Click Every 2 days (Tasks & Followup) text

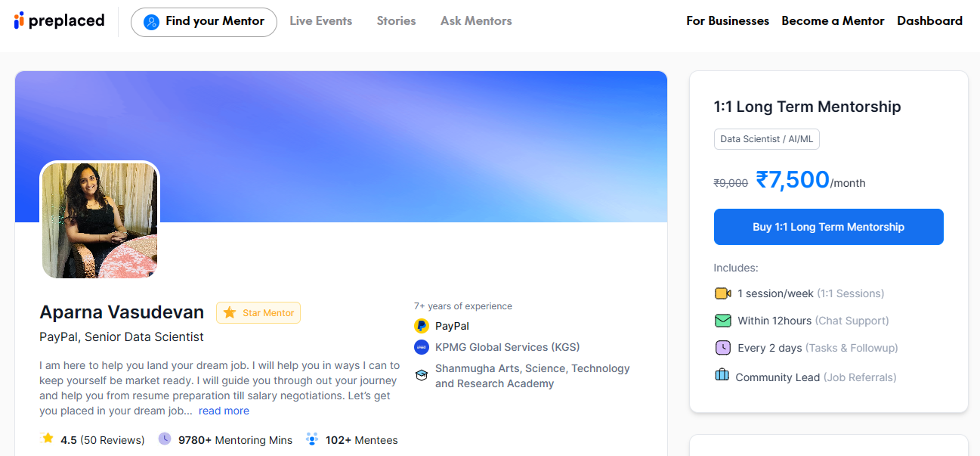tap(818, 348)
